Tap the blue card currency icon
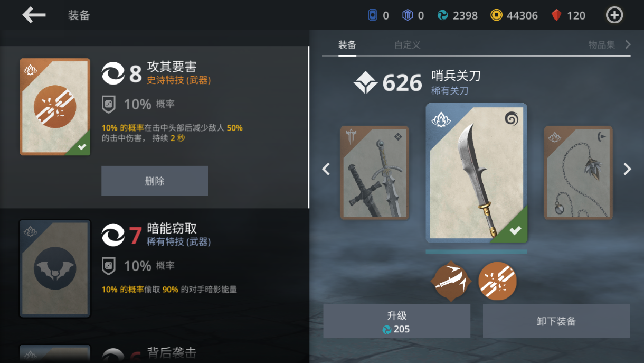The width and height of the screenshot is (644, 363). click(373, 15)
